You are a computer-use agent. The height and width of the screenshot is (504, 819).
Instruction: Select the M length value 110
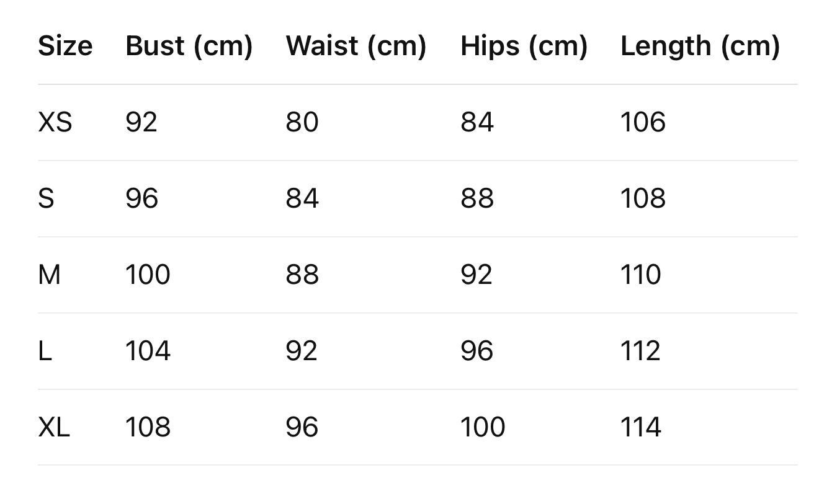click(x=641, y=275)
